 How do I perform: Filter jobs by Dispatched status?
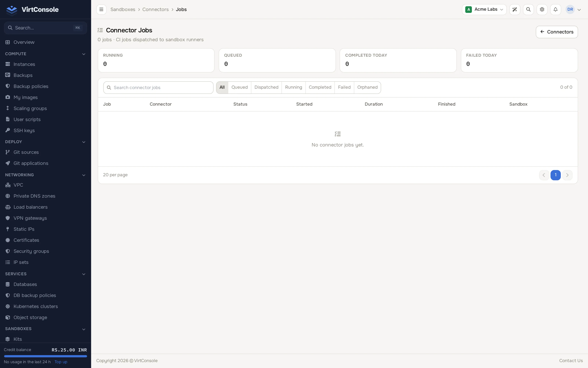click(266, 87)
